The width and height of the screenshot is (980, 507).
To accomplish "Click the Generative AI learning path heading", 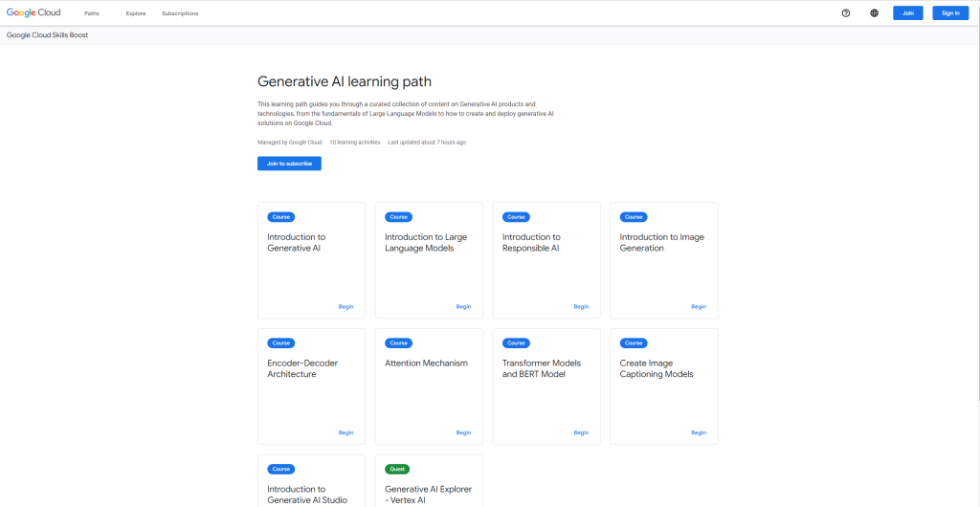I will click(x=345, y=82).
